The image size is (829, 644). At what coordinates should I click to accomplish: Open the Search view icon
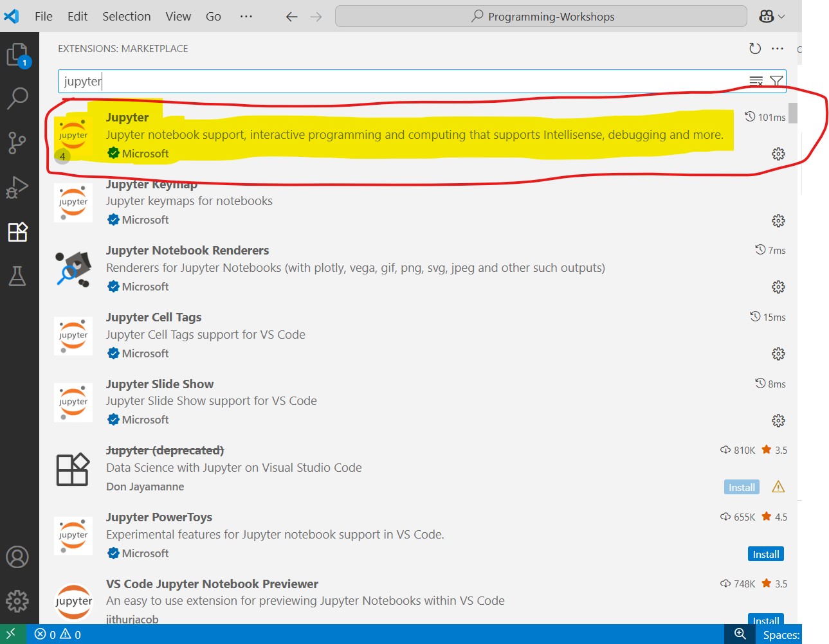coord(17,98)
